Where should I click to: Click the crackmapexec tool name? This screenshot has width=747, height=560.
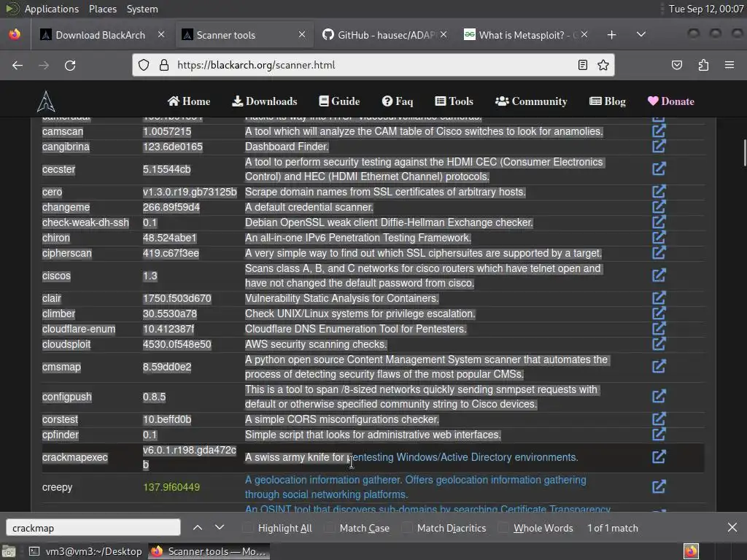pos(75,457)
